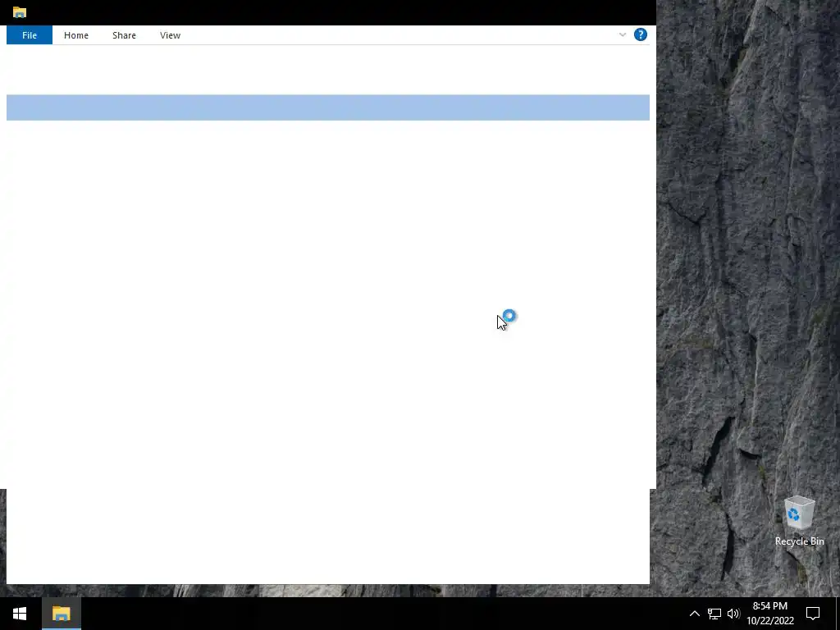This screenshot has width=840, height=630.
Task: Open the Share ribbon tab
Action: point(124,35)
